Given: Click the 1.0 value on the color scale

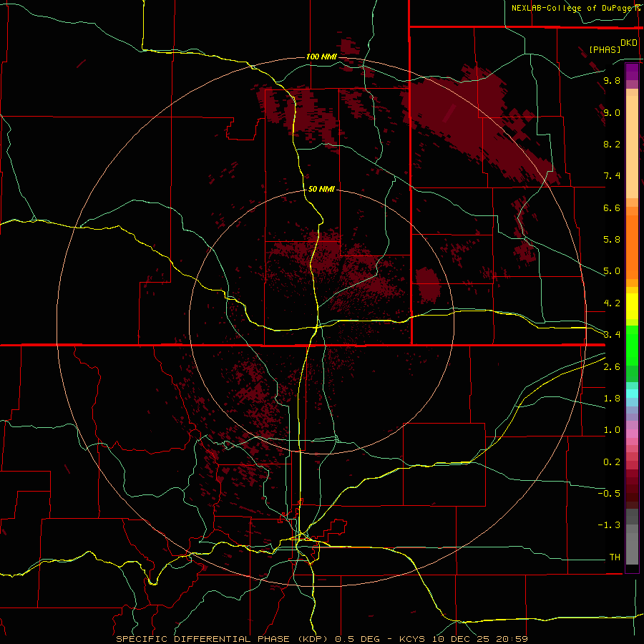Looking at the screenshot, I should 612,430.
